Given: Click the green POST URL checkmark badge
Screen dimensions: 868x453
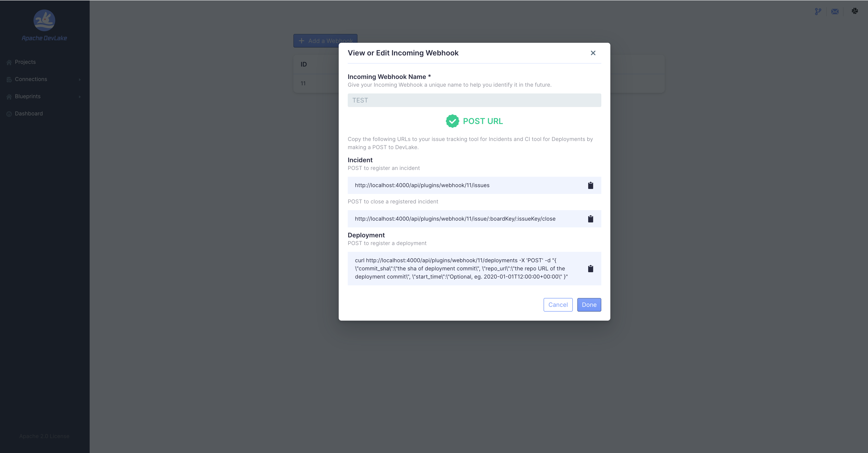Looking at the screenshot, I should pyautogui.click(x=452, y=121).
